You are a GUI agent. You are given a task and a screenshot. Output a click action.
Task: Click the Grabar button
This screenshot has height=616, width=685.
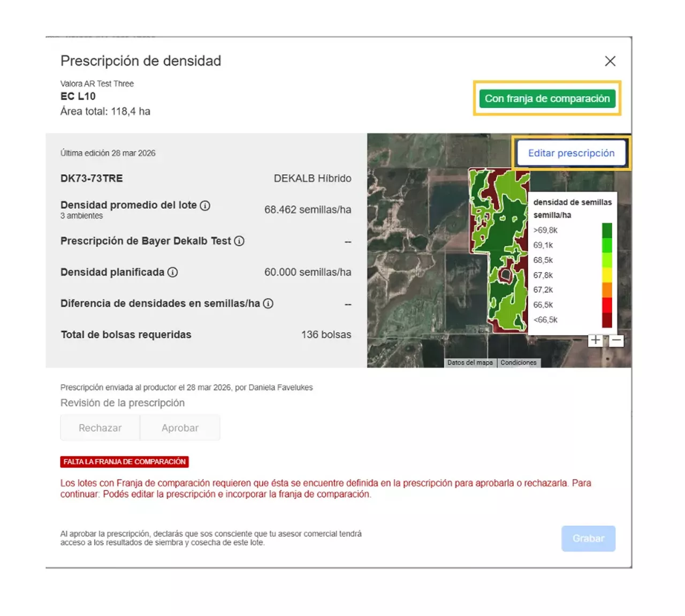pos(588,538)
